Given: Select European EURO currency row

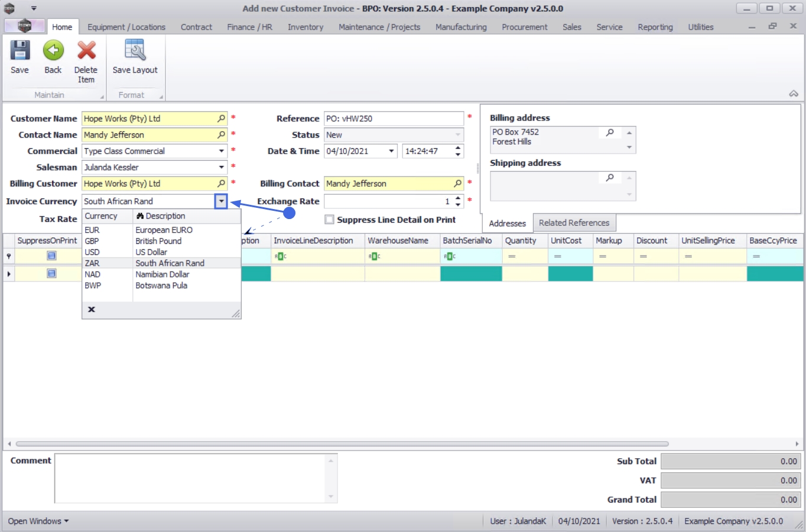Looking at the screenshot, I should [161, 230].
